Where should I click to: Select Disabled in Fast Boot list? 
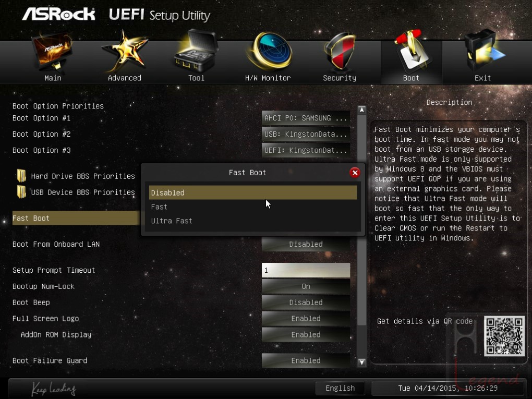[x=253, y=192]
